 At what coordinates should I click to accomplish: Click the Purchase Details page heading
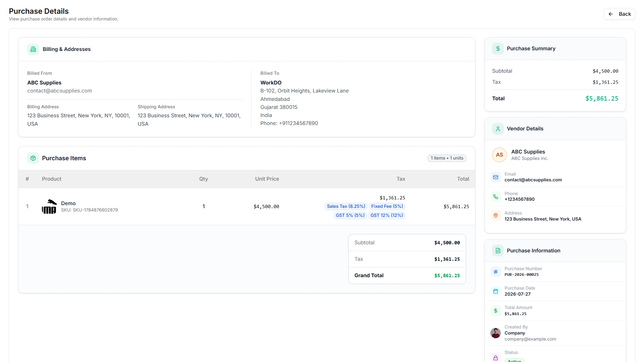(39, 11)
